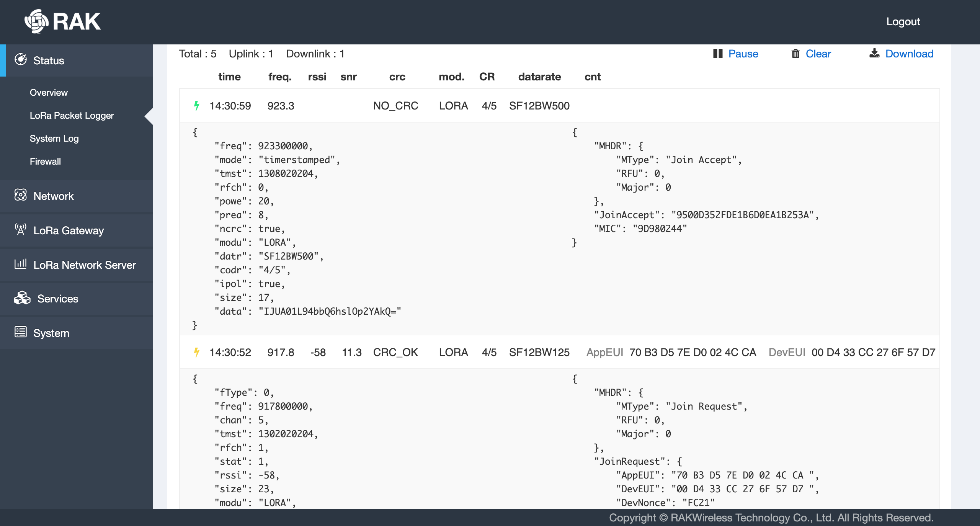
Task: Click the Logout link
Action: coord(903,21)
